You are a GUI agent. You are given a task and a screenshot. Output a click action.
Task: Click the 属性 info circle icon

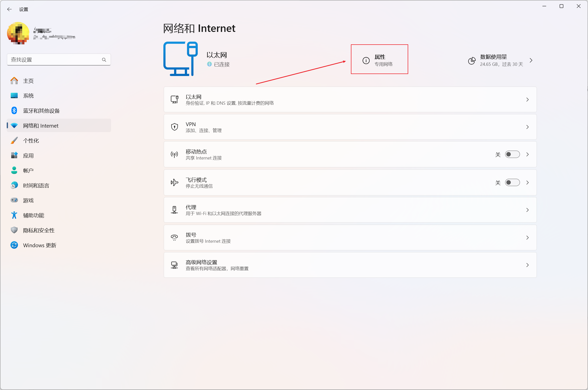[x=366, y=61]
